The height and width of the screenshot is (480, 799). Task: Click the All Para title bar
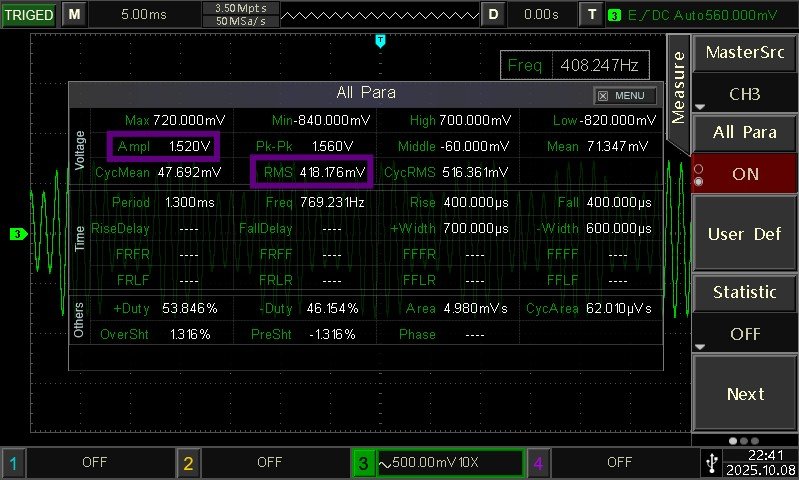tap(366, 95)
